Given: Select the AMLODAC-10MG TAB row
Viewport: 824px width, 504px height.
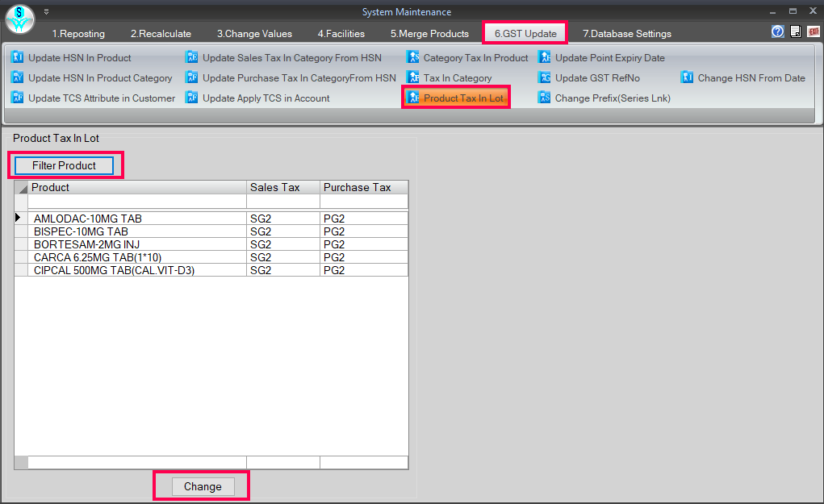Looking at the screenshot, I should (x=211, y=219).
